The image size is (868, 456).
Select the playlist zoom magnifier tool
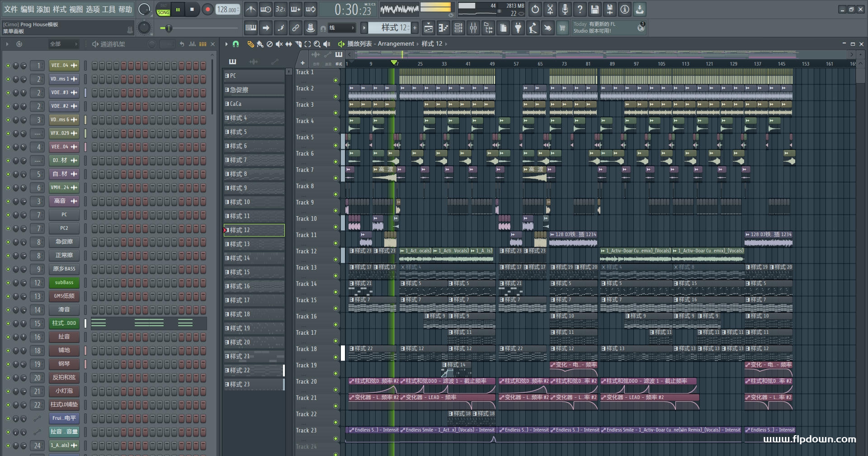pos(317,44)
